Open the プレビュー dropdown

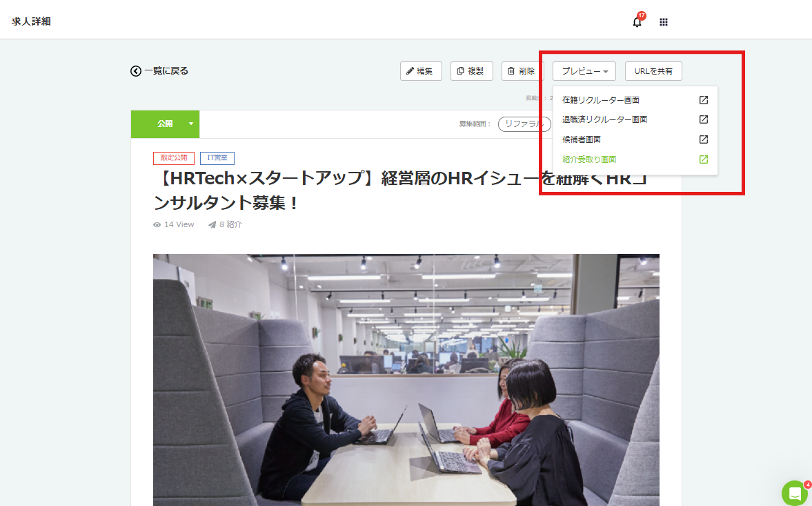click(x=584, y=70)
